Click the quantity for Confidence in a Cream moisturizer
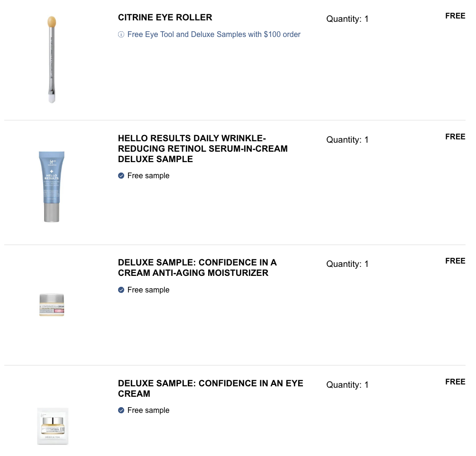 [x=347, y=264]
